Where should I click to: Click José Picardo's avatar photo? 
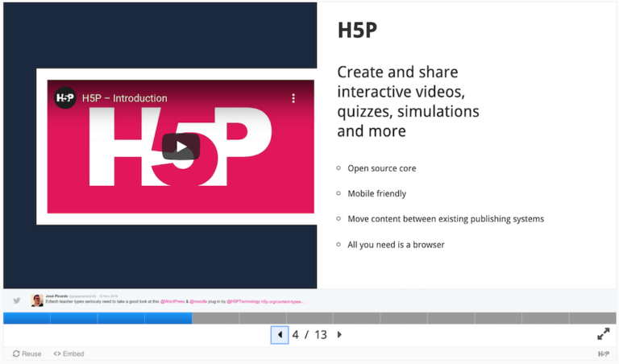click(37, 300)
